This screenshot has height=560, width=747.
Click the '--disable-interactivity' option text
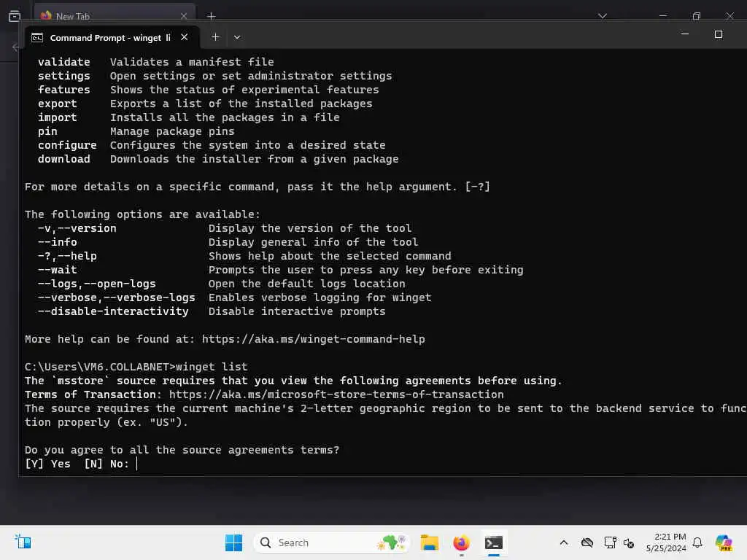click(113, 311)
